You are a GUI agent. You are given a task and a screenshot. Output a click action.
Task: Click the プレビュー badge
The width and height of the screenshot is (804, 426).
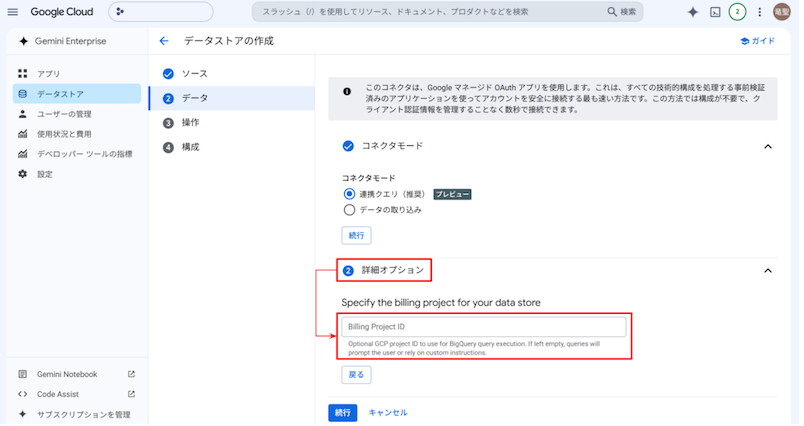tap(452, 194)
